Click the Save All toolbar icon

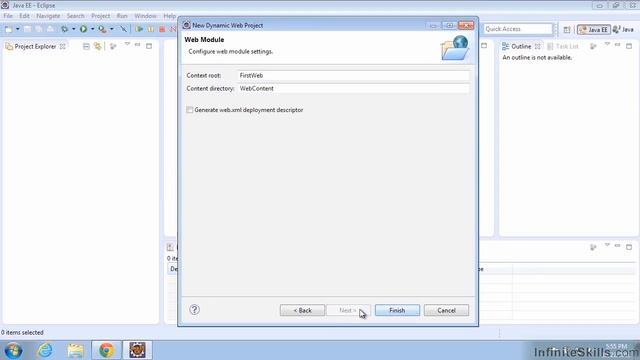(x=38, y=29)
